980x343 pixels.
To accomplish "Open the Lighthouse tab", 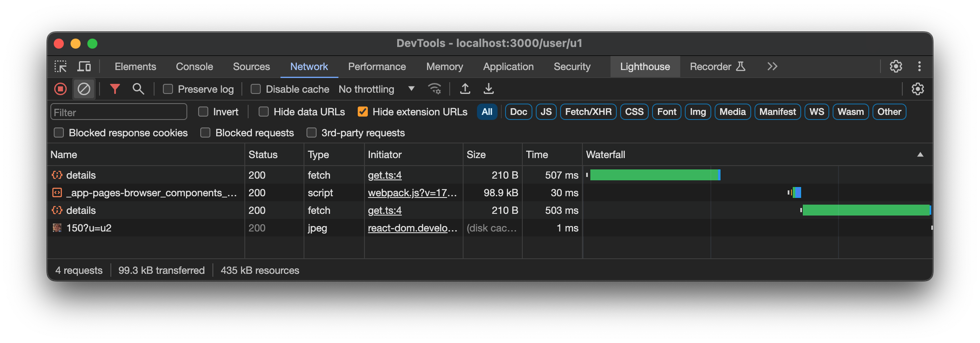I will pos(645,67).
